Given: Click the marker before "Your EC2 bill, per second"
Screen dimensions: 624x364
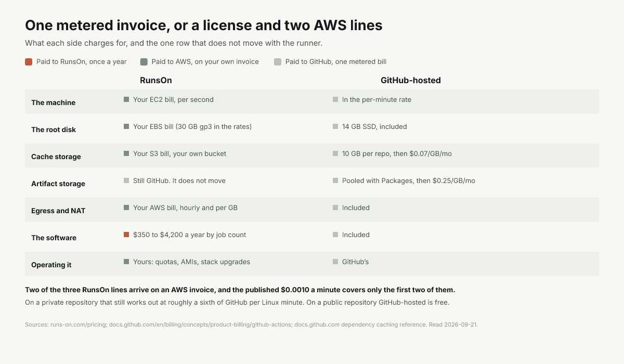Looking at the screenshot, I should (x=126, y=99).
